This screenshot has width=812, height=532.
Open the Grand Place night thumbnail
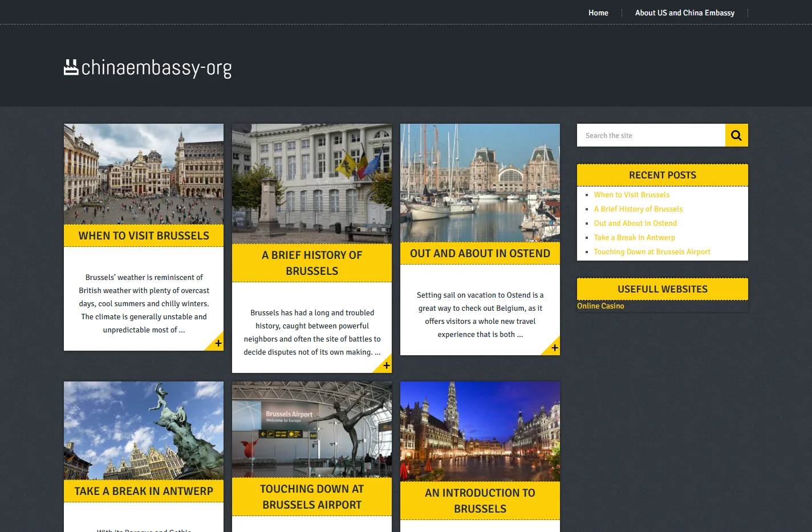[480, 432]
